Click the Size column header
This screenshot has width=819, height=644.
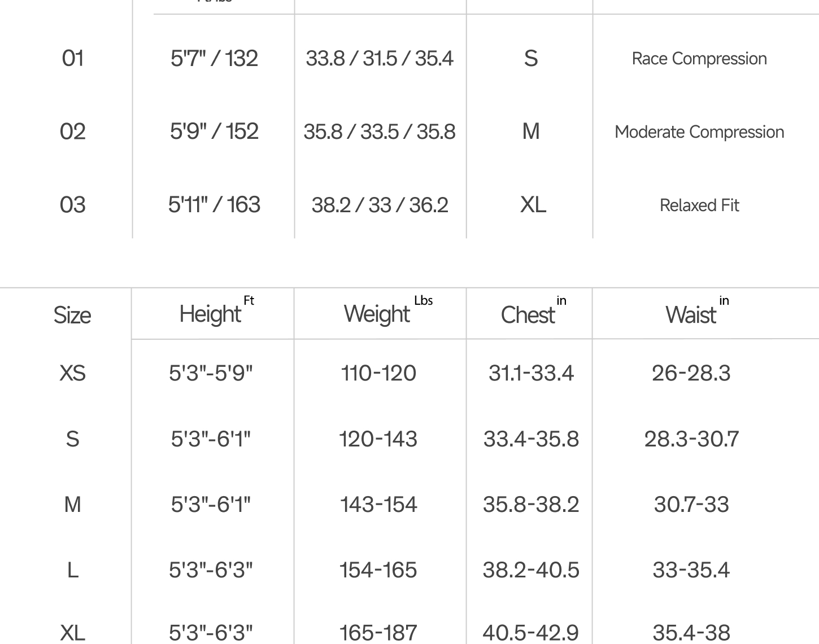72,315
